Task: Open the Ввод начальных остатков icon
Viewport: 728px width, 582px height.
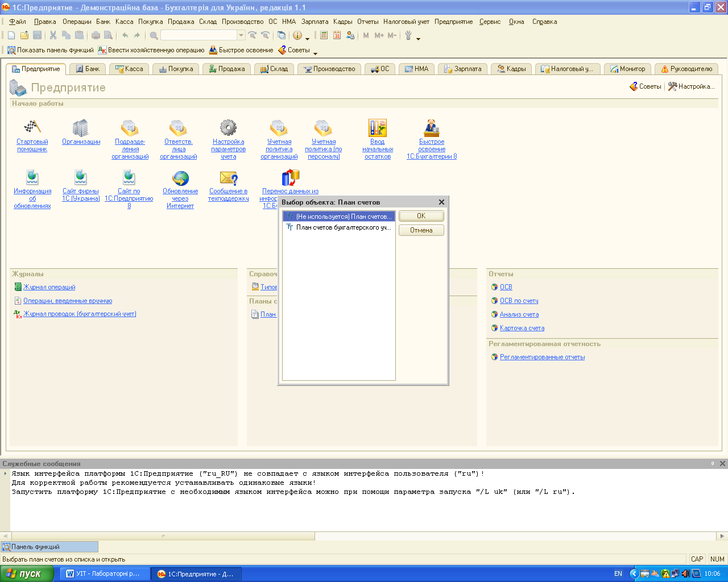Action: click(377, 127)
